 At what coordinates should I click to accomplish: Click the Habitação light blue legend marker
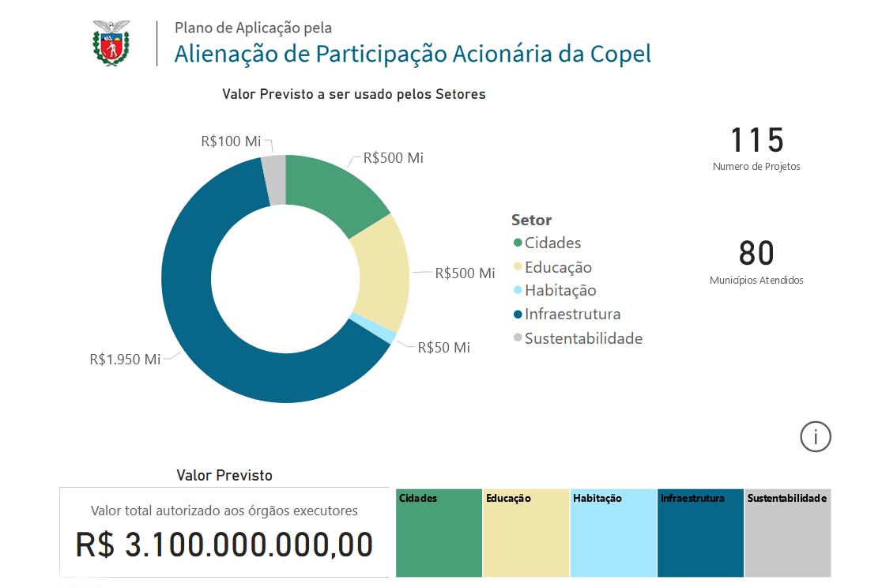click(518, 291)
